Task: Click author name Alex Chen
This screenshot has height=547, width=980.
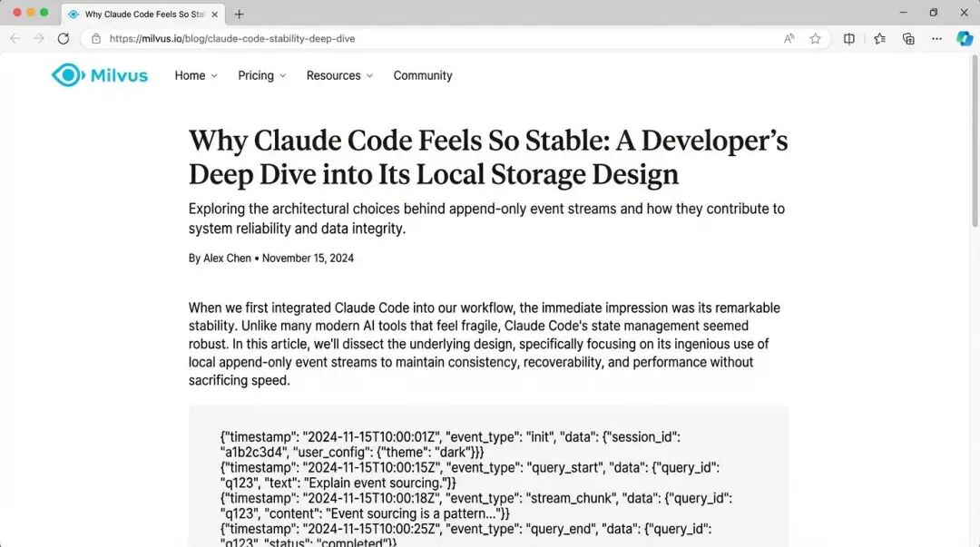Action: coord(227,259)
